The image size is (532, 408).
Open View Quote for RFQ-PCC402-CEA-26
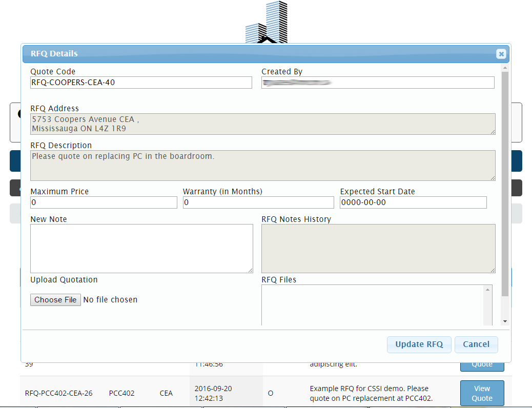pos(482,393)
